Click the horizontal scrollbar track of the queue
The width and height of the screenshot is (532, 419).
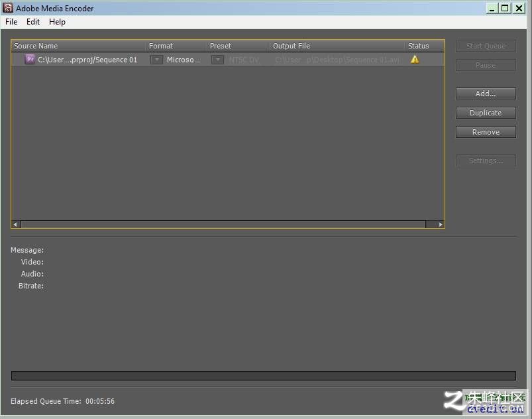click(x=223, y=224)
